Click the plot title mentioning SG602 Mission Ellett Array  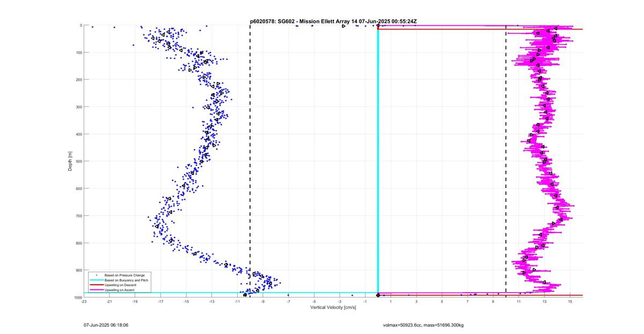click(x=333, y=21)
